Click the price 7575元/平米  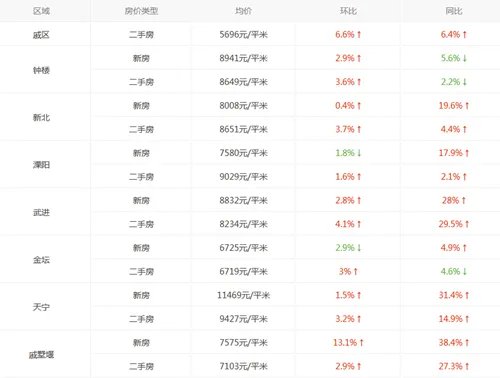[x=243, y=342]
